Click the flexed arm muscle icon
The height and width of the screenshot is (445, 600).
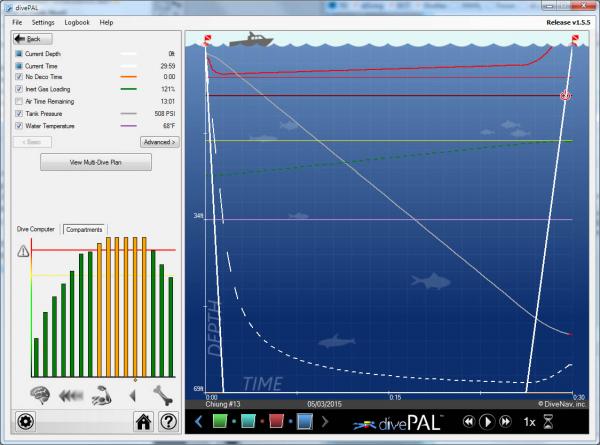tap(101, 393)
